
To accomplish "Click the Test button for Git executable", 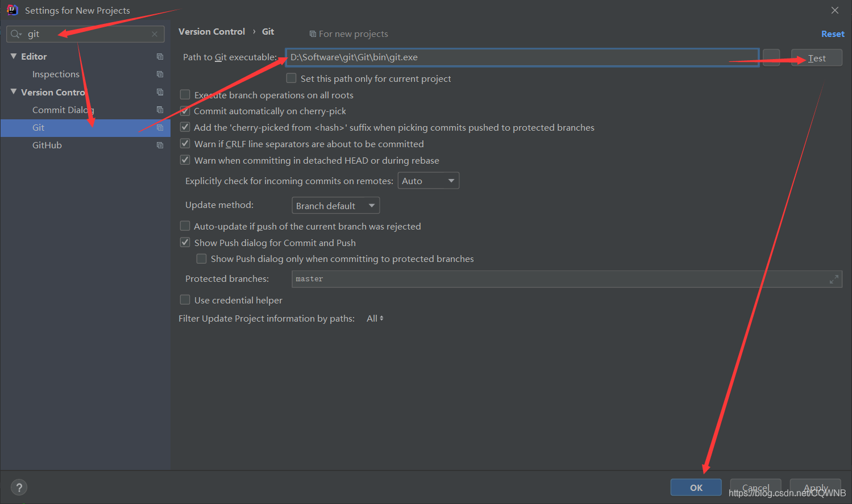I will tap(817, 58).
